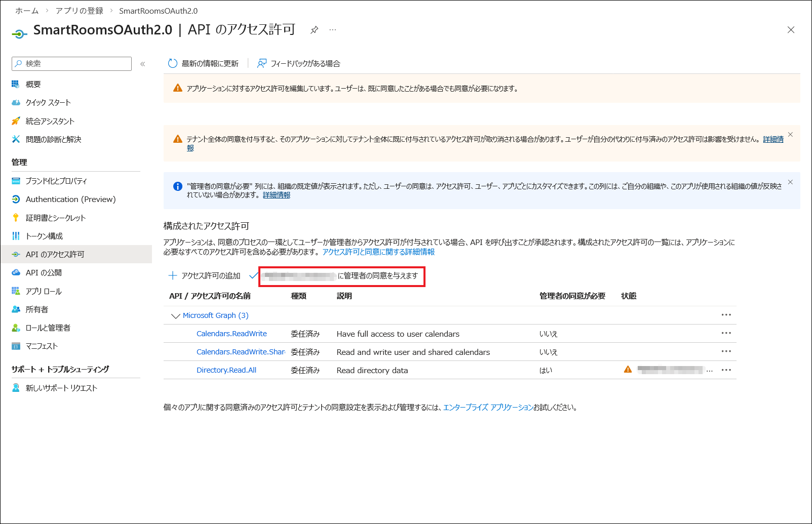Image resolution: width=812 pixels, height=524 pixels.
Task: Collapse the Microsoft Graph (3) group
Action: click(176, 316)
